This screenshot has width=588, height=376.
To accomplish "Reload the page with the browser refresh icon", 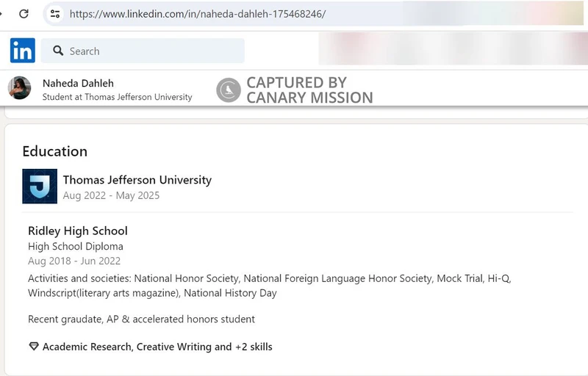I will tap(24, 14).
